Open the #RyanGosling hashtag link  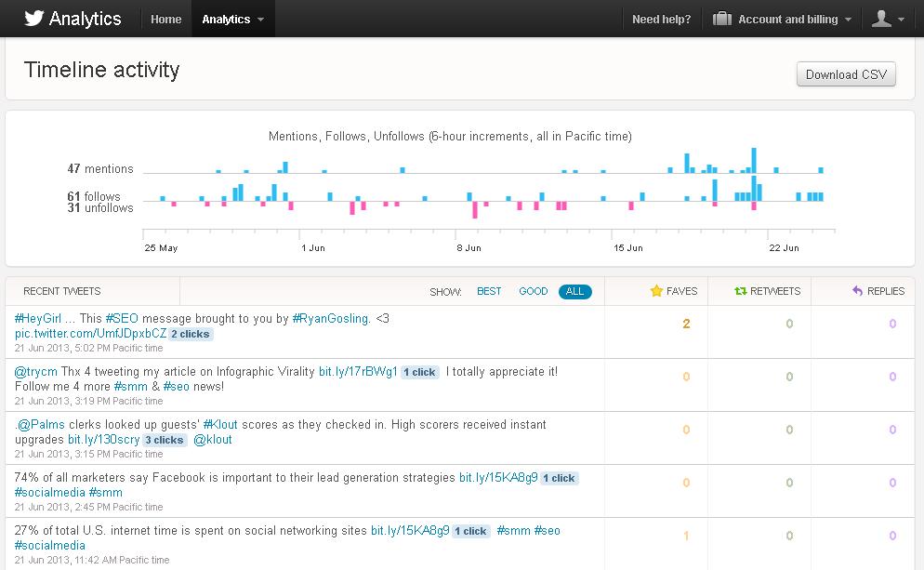point(331,318)
